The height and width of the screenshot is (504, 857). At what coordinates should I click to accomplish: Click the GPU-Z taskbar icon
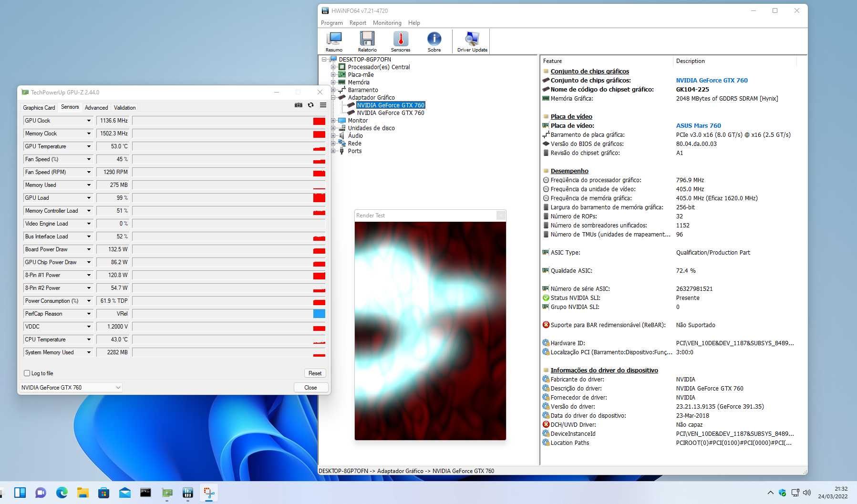pos(167,493)
